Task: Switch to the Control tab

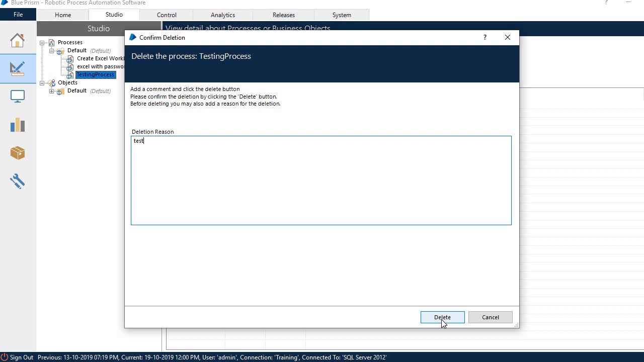Action: [x=167, y=15]
